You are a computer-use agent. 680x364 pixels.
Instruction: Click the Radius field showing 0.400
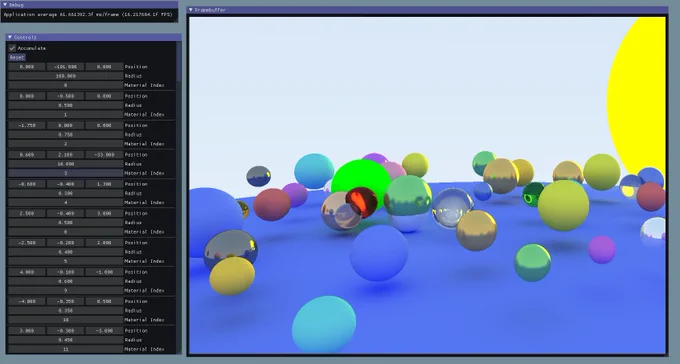[65, 252]
